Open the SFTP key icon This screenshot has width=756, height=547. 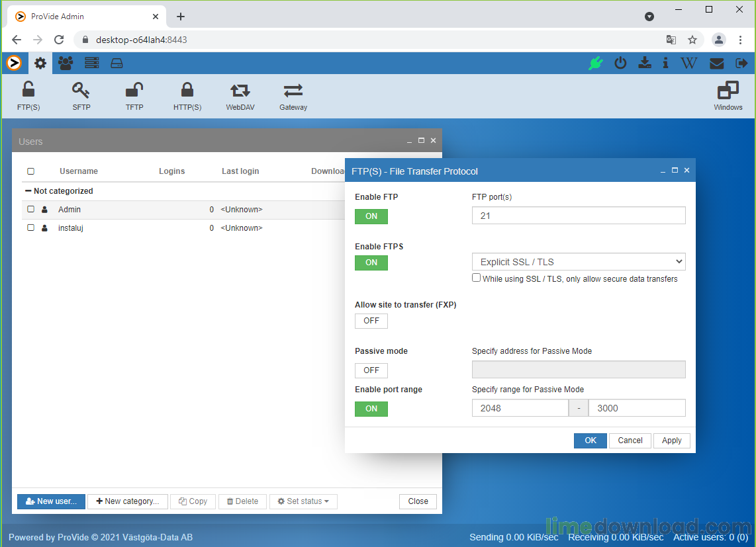pyautogui.click(x=81, y=96)
